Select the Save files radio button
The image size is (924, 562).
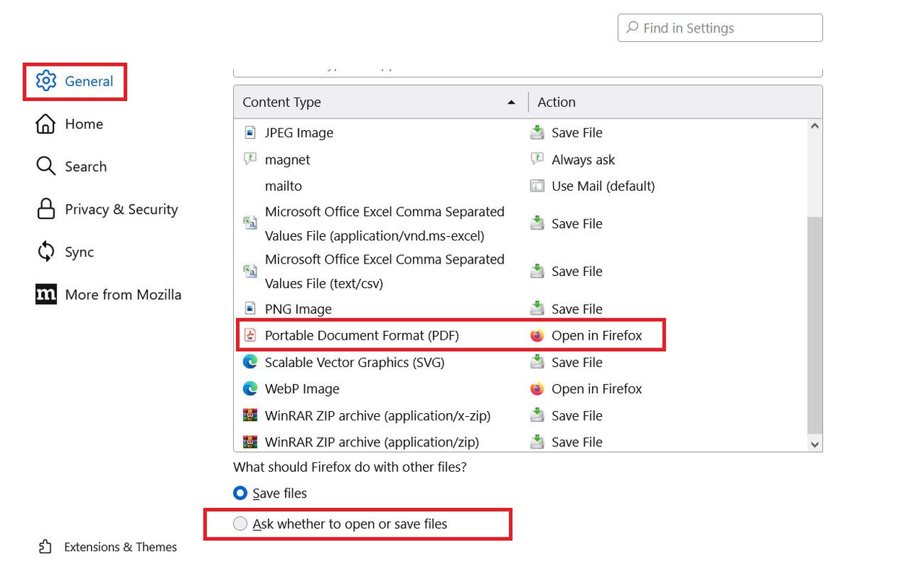pos(240,493)
